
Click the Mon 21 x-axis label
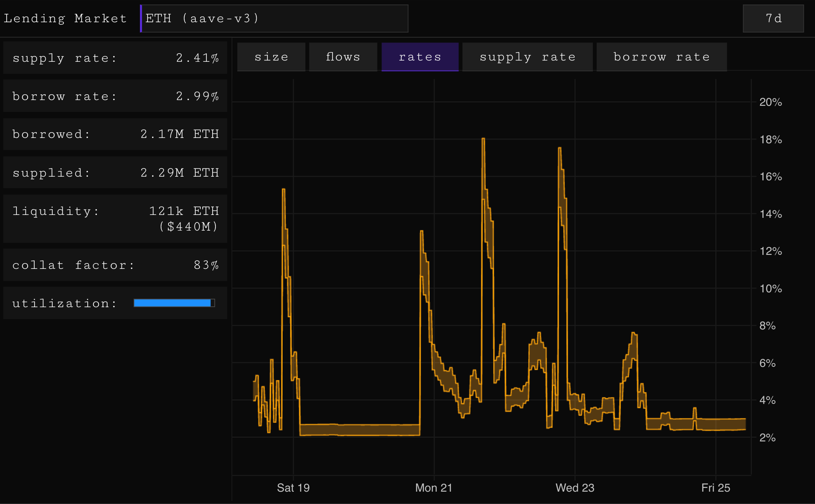pos(433,488)
